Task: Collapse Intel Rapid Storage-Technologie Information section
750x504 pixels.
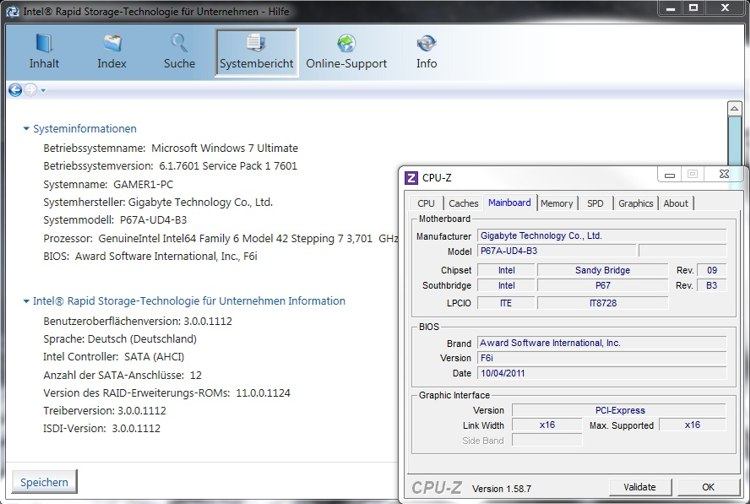Action: pyautogui.click(x=26, y=301)
